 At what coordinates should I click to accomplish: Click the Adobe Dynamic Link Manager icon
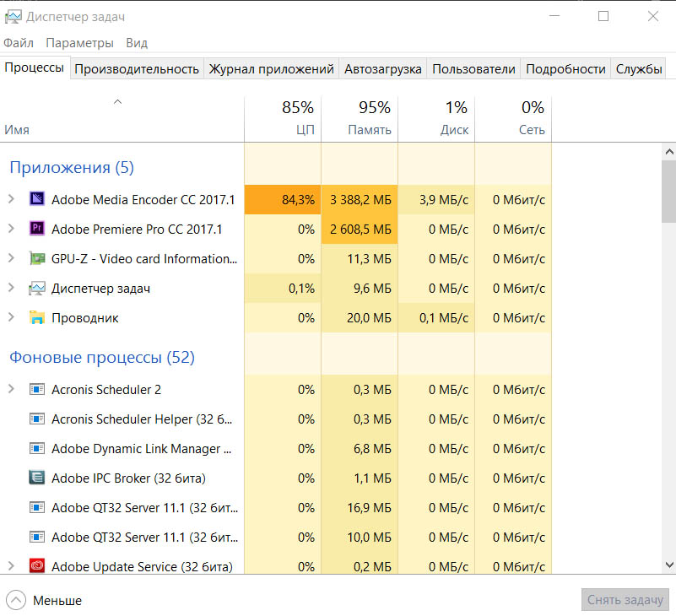click(x=37, y=448)
